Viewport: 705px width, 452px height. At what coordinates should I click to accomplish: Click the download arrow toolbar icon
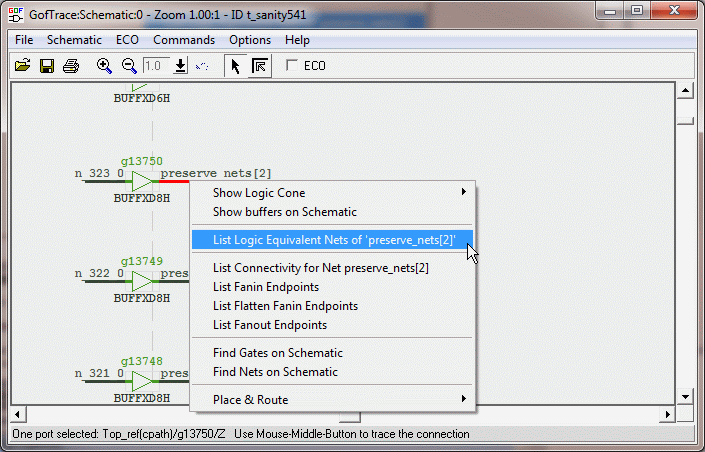pyautogui.click(x=180, y=66)
